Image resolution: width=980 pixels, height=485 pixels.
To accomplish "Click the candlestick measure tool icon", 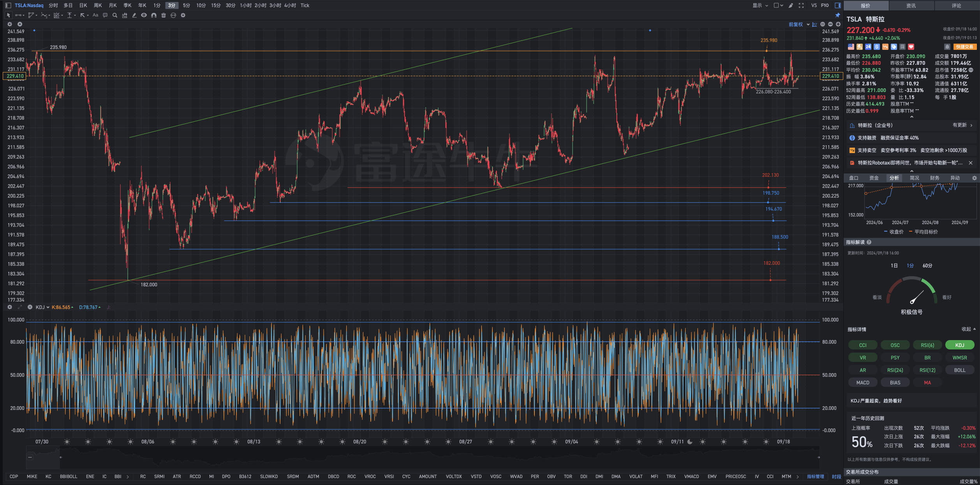I will click(125, 15).
